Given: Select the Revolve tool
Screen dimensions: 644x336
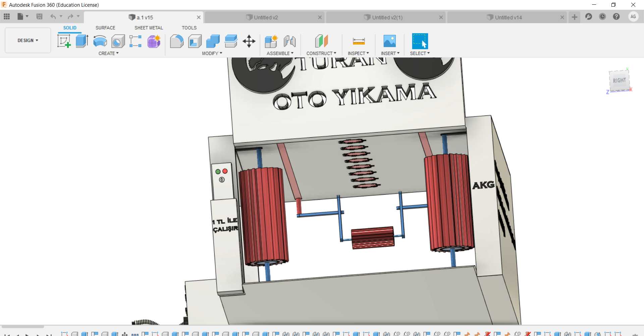Looking at the screenshot, I should pyautogui.click(x=100, y=41).
